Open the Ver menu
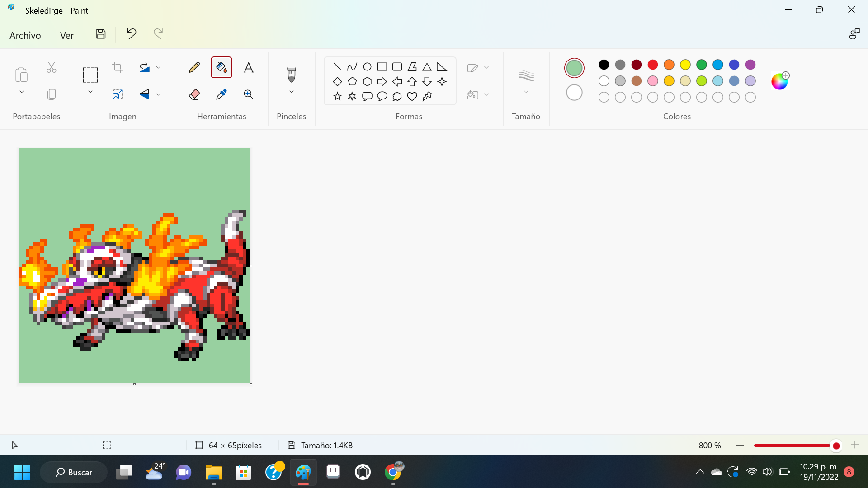The width and height of the screenshot is (868, 488). [x=66, y=35]
